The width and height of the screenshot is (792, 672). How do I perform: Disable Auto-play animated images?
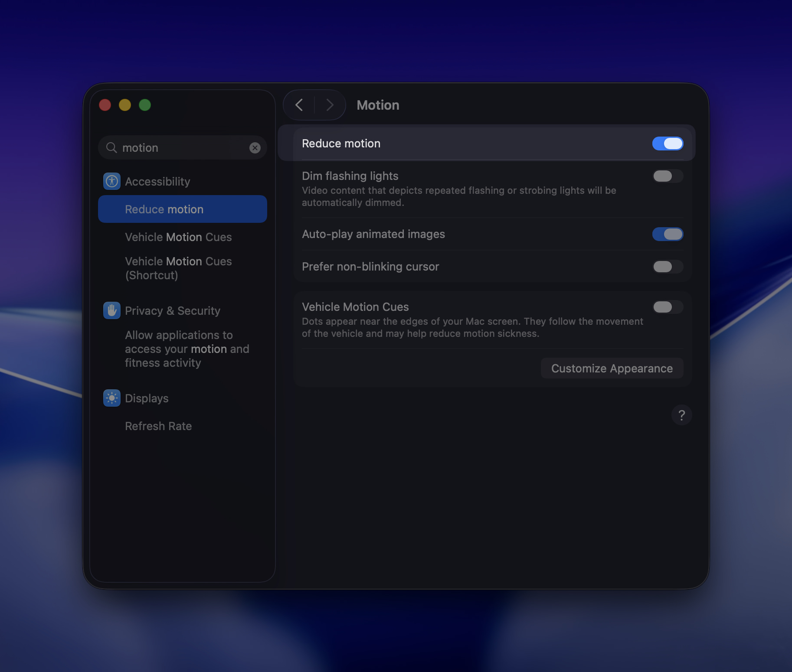tap(668, 234)
